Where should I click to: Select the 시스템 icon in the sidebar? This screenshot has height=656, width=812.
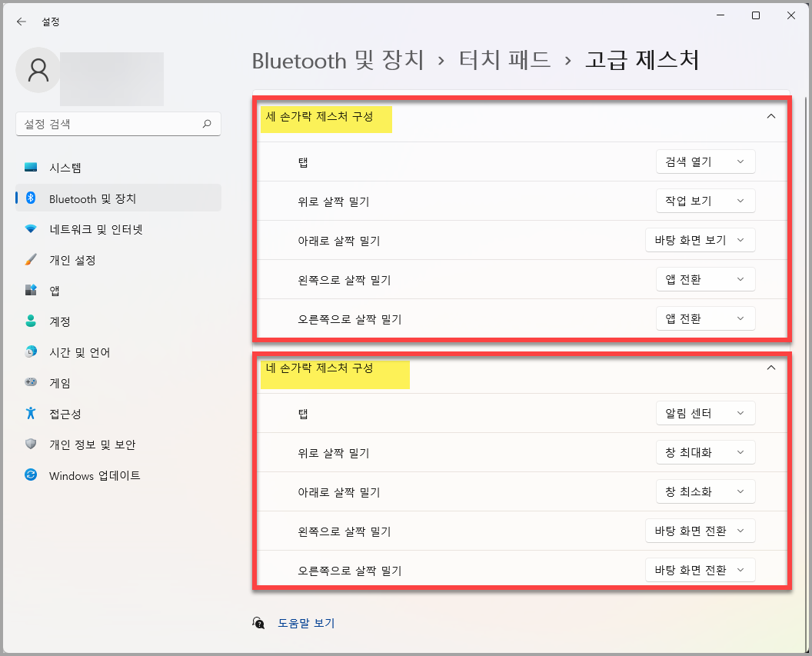tap(32, 167)
